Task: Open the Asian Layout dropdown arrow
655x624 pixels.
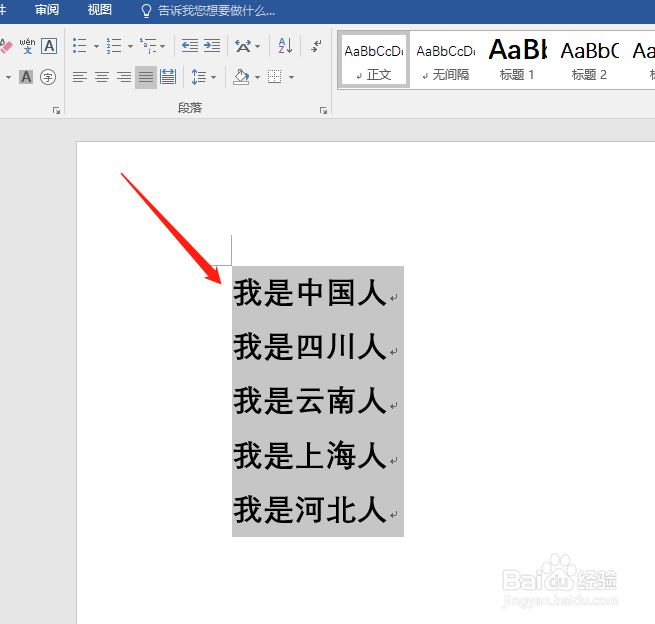Action: click(257, 46)
